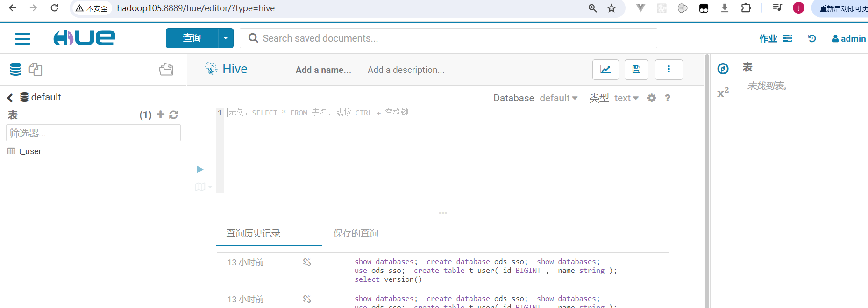The image size is (868, 308).
Task: Open the Database default dropdown
Action: point(558,98)
